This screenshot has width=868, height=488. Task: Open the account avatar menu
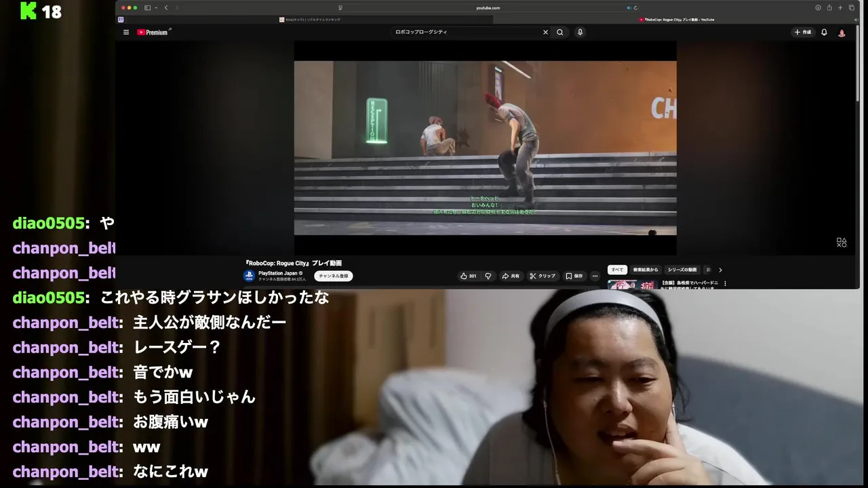pos(842,32)
